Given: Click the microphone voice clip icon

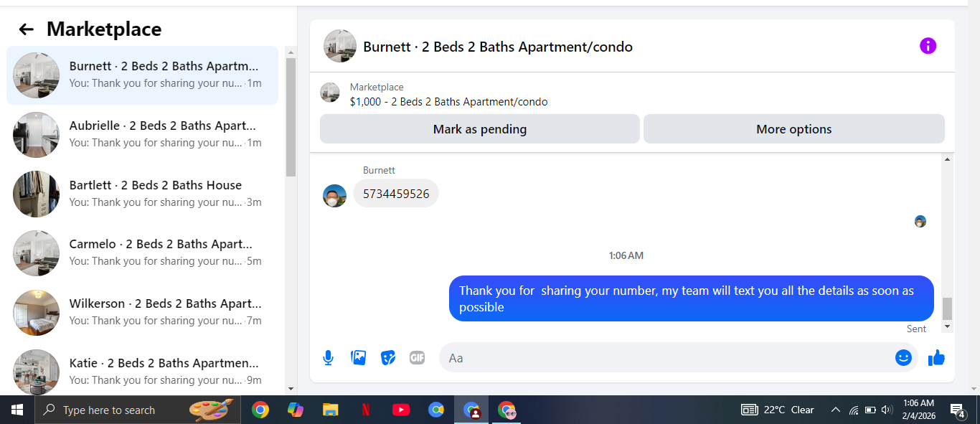Looking at the screenshot, I should click(328, 357).
